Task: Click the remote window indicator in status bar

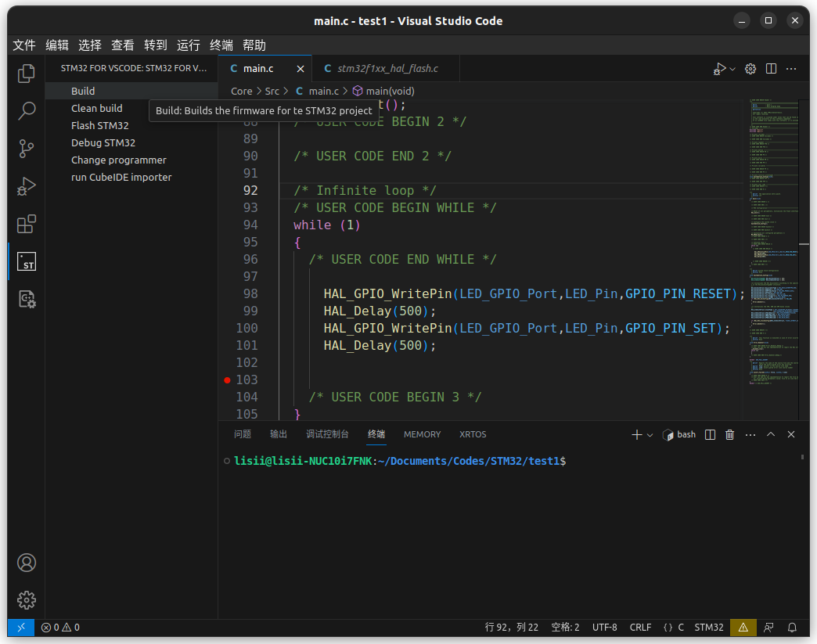Action: pyautogui.click(x=21, y=628)
